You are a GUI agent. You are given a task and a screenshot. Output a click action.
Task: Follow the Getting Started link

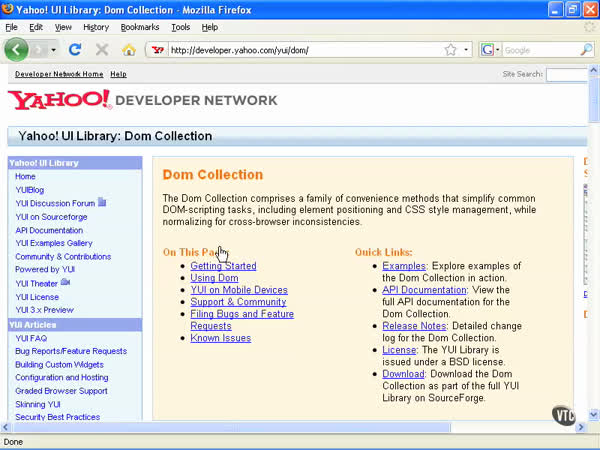[223, 266]
